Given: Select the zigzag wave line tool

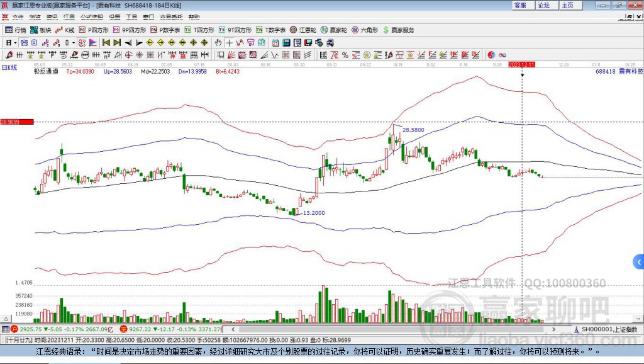Looking at the screenshot, I should tap(275, 55).
